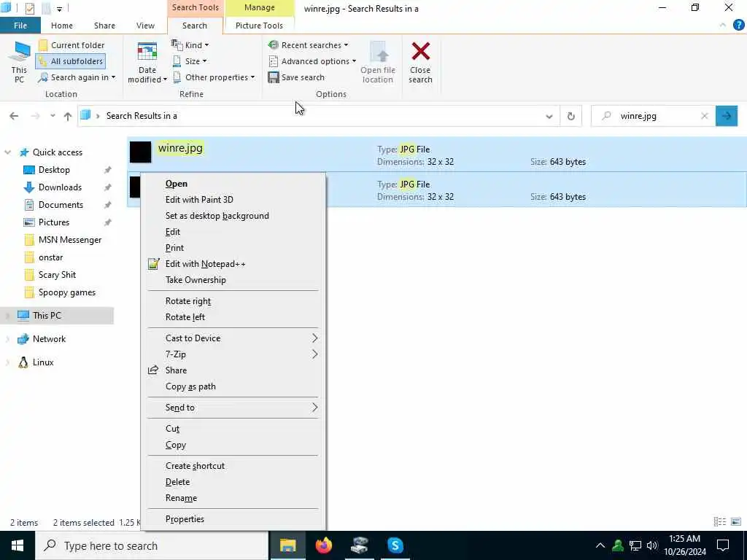Open Firefox from the taskbar
The width and height of the screenshot is (747, 560).
pyautogui.click(x=324, y=545)
